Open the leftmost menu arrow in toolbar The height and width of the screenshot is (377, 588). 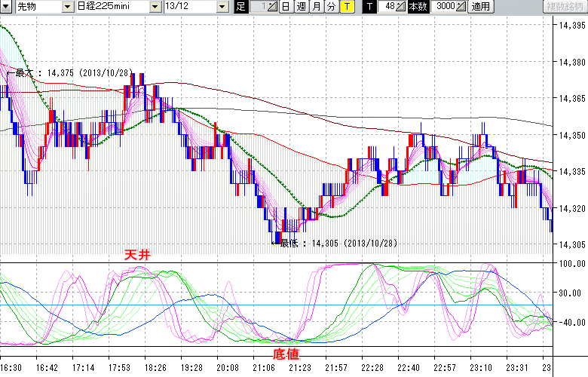[8, 7]
